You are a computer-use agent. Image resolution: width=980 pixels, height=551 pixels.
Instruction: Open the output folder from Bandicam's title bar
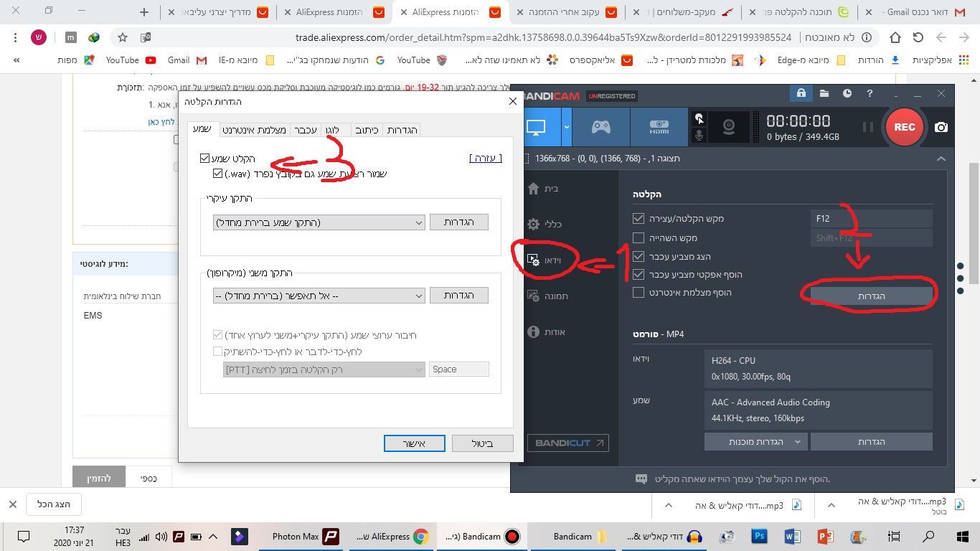823,94
